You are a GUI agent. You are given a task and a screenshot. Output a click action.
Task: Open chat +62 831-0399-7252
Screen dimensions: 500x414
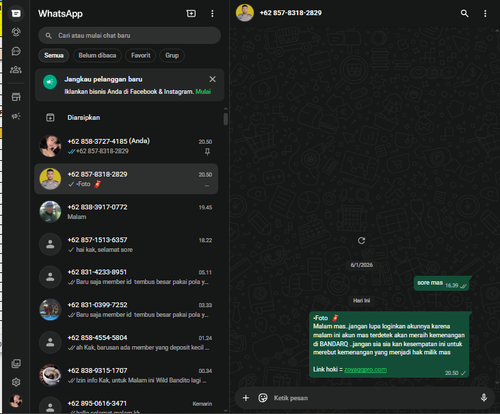tap(126, 309)
